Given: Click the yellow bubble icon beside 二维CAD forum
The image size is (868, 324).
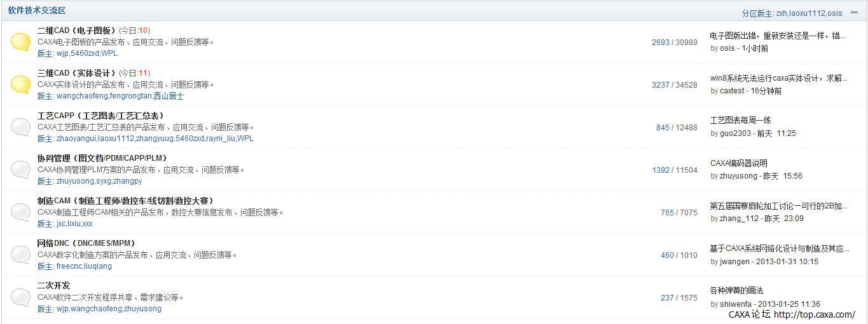Looking at the screenshot, I should (20, 42).
